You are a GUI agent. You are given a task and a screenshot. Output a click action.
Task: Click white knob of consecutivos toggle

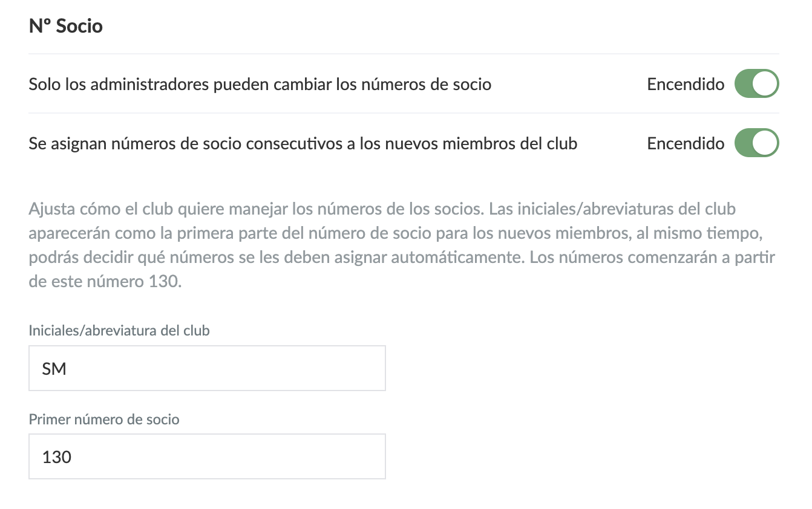pyautogui.click(x=766, y=143)
